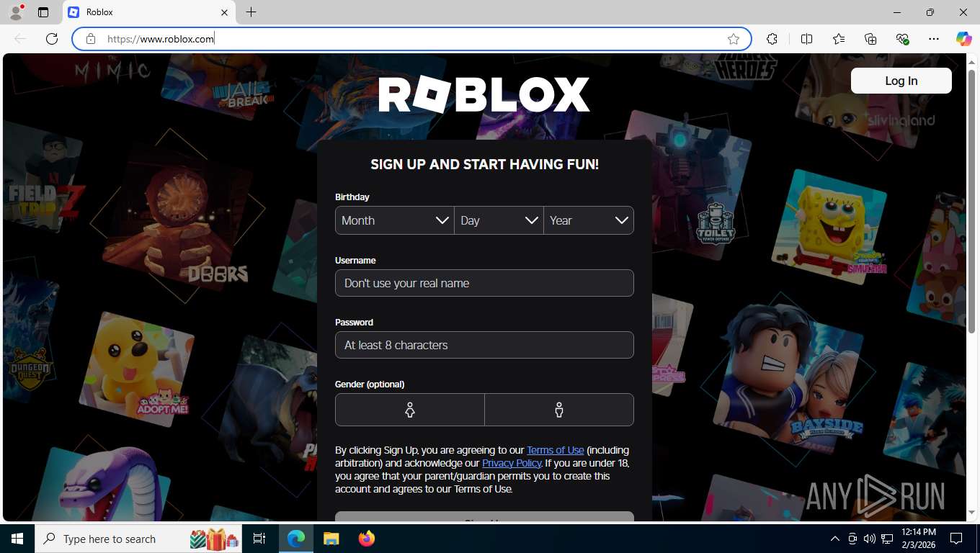Click the Adopt Me game thumbnail
The image size is (980, 553).
point(137,369)
